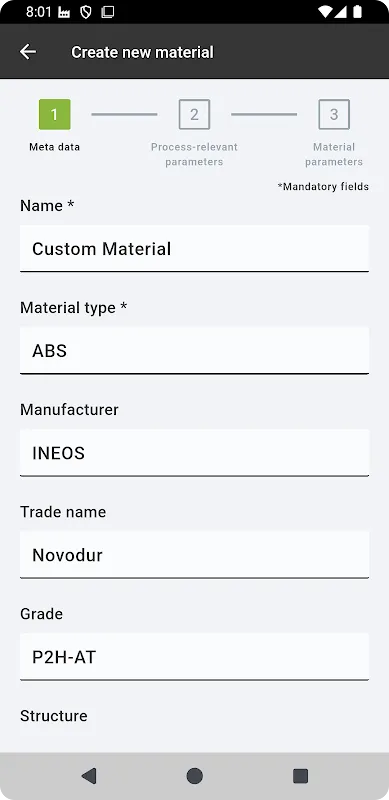
Task: Tap the shield icon in status bar
Action: click(86, 12)
